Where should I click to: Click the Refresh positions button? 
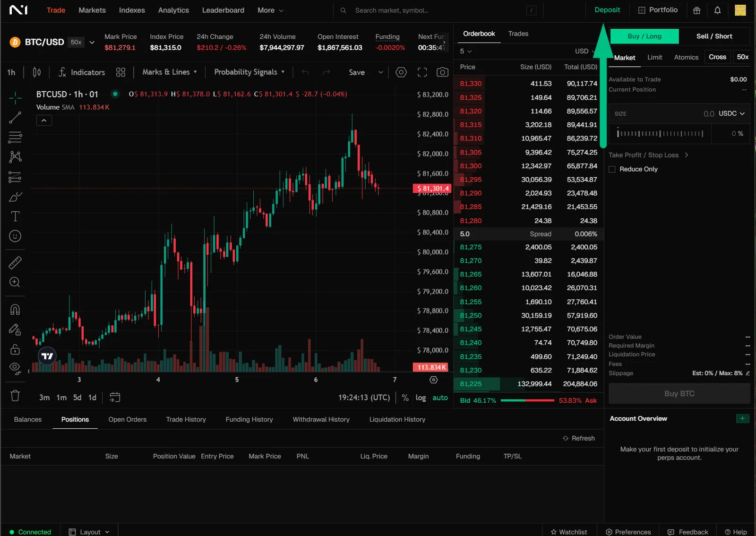(x=579, y=439)
